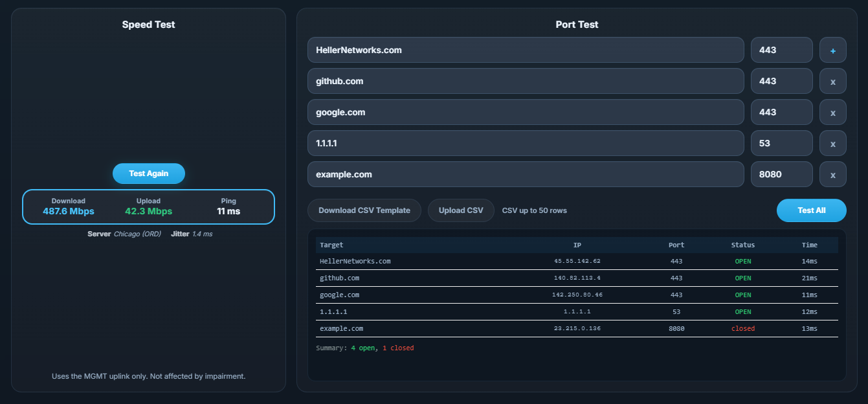Click the MGMT uplink note text
The height and width of the screenshot is (404, 868).
(149, 376)
